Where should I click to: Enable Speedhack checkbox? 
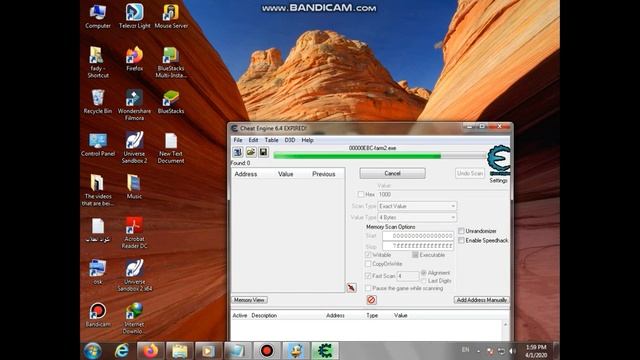461,240
